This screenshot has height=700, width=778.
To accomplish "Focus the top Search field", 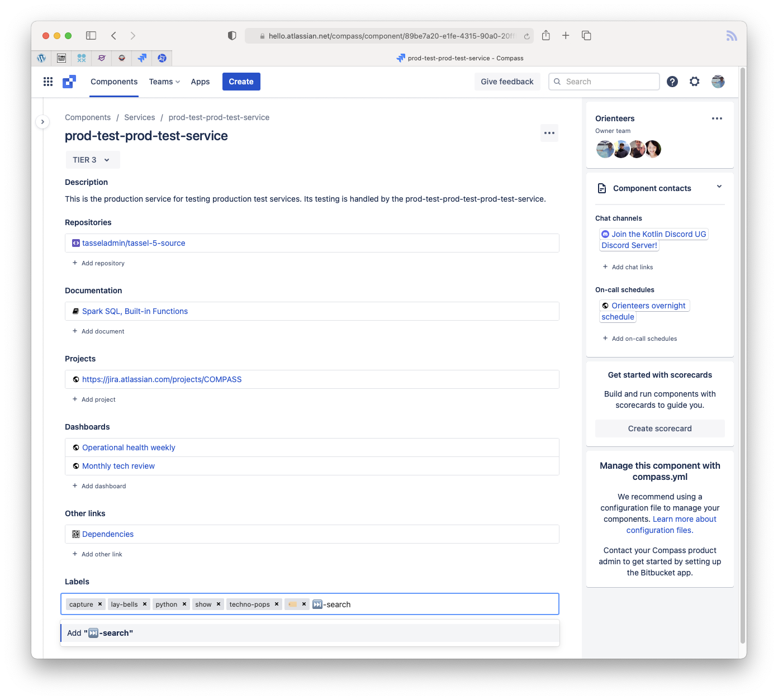I will point(604,82).
